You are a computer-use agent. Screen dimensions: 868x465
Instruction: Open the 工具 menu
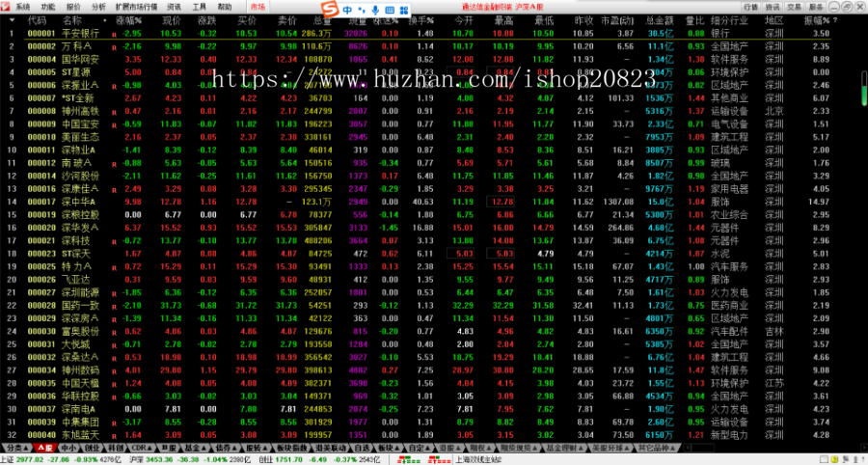(x=200, y=7)
